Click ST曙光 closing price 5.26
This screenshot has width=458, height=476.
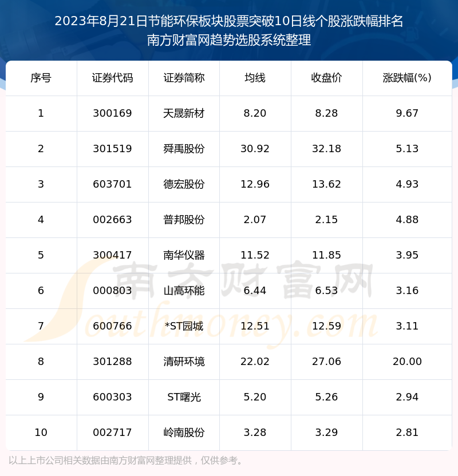pyautogui.click(x=327, y=398)
